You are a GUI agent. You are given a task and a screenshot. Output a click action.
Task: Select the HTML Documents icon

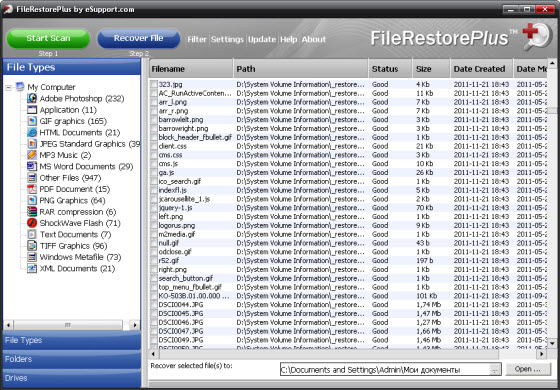point(32,132)
